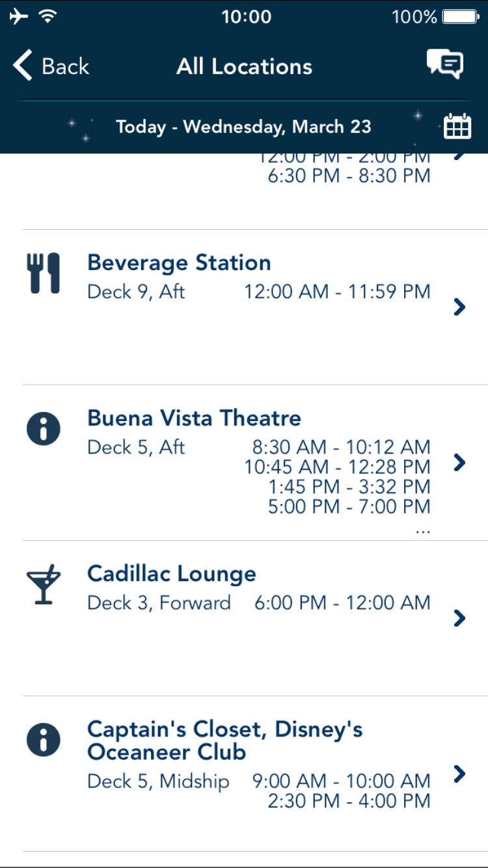488x868 pixels.
Task: Select Today - Wednesday, March 23 date bar
Action: click(x=243, y=126)
